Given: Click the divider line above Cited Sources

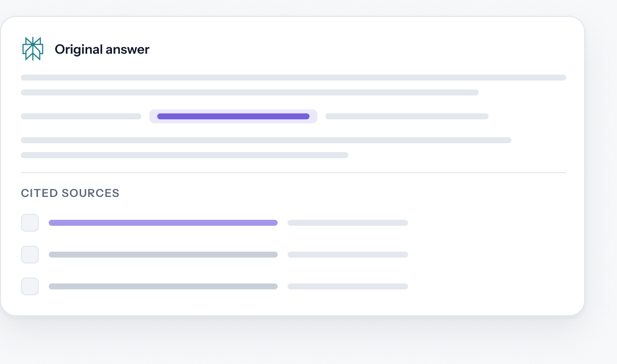Looking at the screenshot, I should [x=294, y=173].
